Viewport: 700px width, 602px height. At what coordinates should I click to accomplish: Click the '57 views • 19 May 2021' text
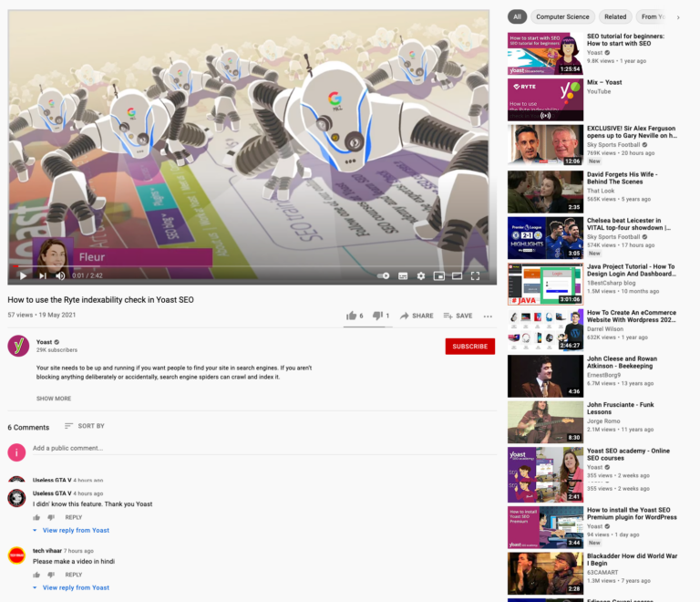click(42, 315)
